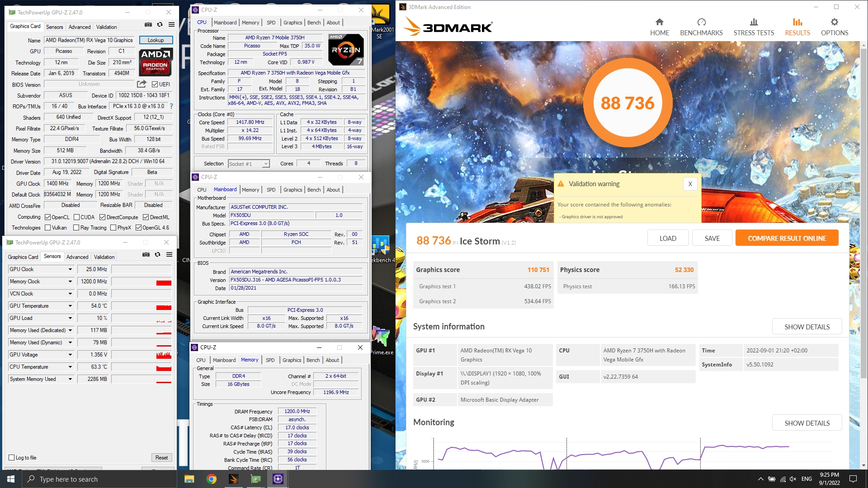Open the Memory Clock sensor dropdown

click(70, 282)
